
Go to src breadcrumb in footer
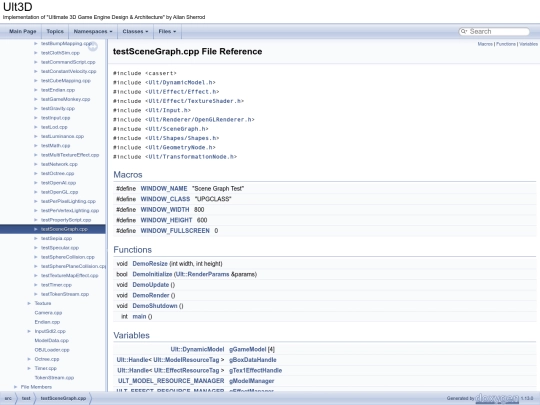(x=8, y=398)
